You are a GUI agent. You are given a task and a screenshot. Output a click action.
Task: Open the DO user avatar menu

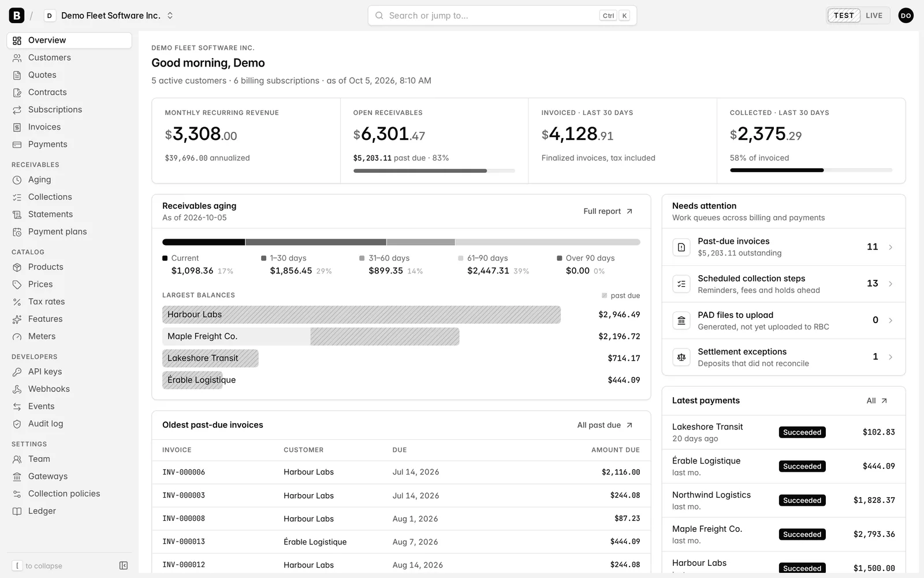906,16
